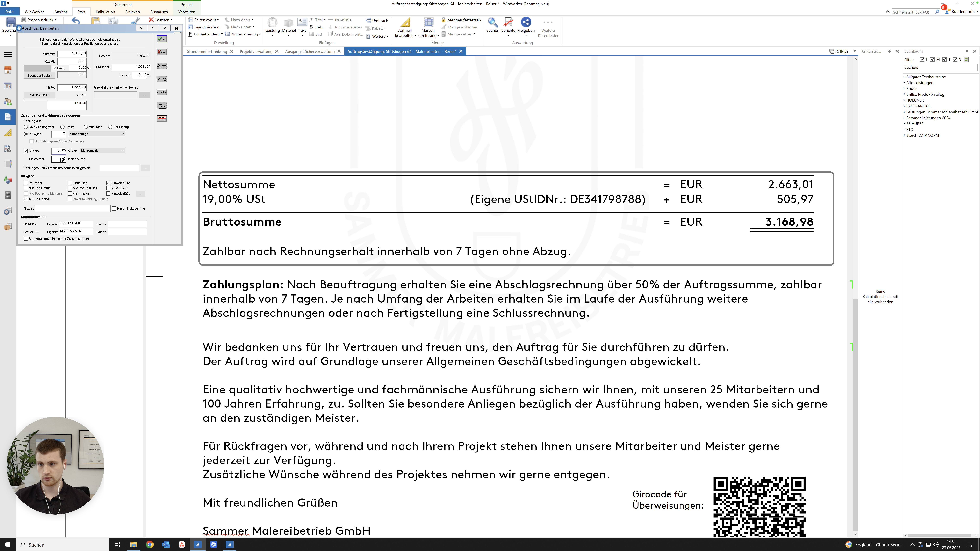Switch to the Kalkulation ribbon tab
The width and height of the screenshot is (980, 551).
(x=105, y=12)
